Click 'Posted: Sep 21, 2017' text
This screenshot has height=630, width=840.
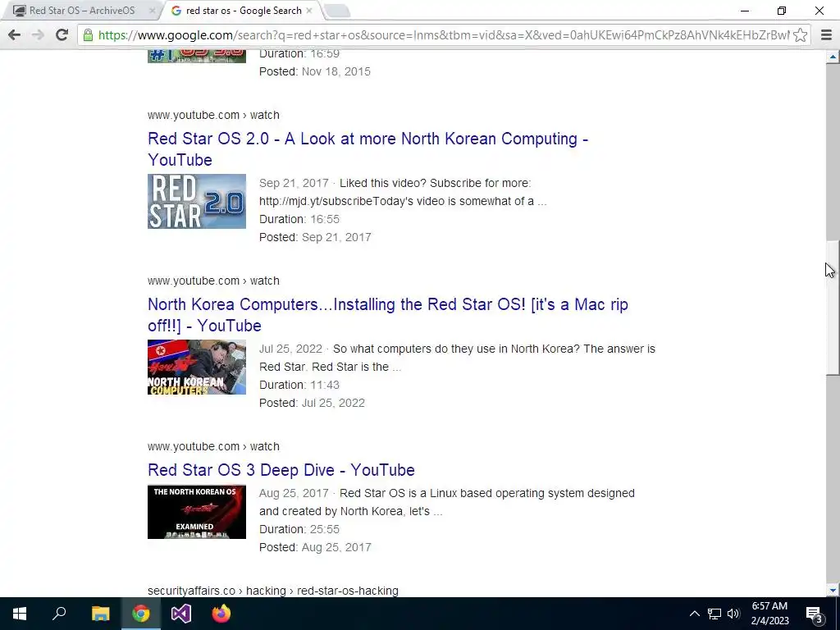pos(315,237)
